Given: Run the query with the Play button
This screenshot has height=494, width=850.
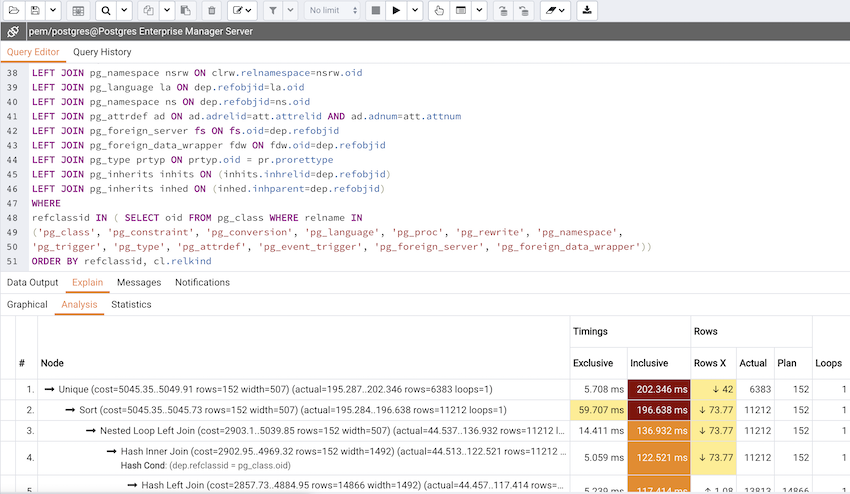Looking at the screenshot, I should pyautogui.click(x=396, y=10).
